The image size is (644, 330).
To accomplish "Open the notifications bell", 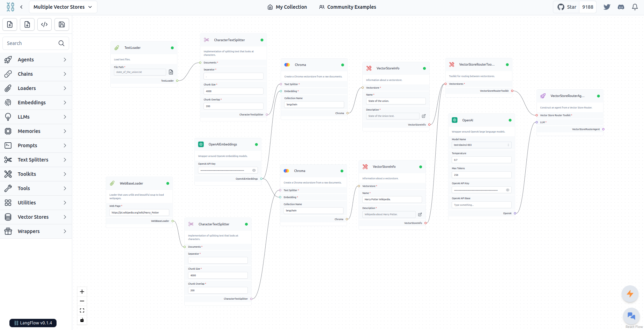I will coord(635,7).
